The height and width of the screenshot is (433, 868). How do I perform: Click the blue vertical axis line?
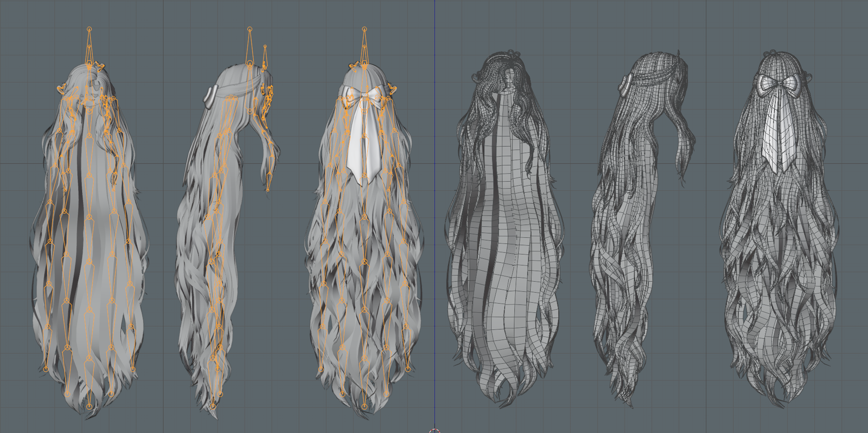[x=435, y=217]
